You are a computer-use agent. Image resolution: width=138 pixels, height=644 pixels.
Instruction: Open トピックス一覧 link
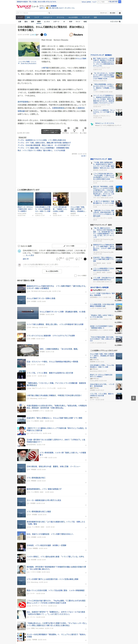[115, 21]
